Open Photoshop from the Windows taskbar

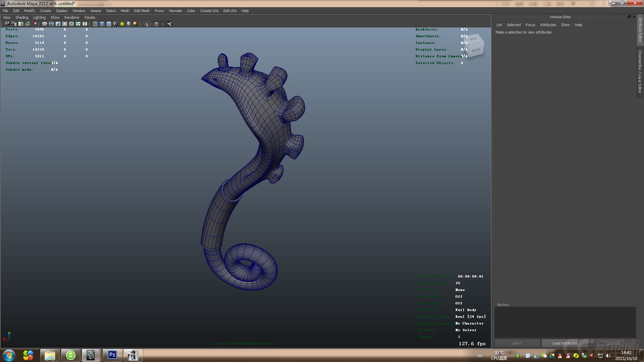point(112,355)
